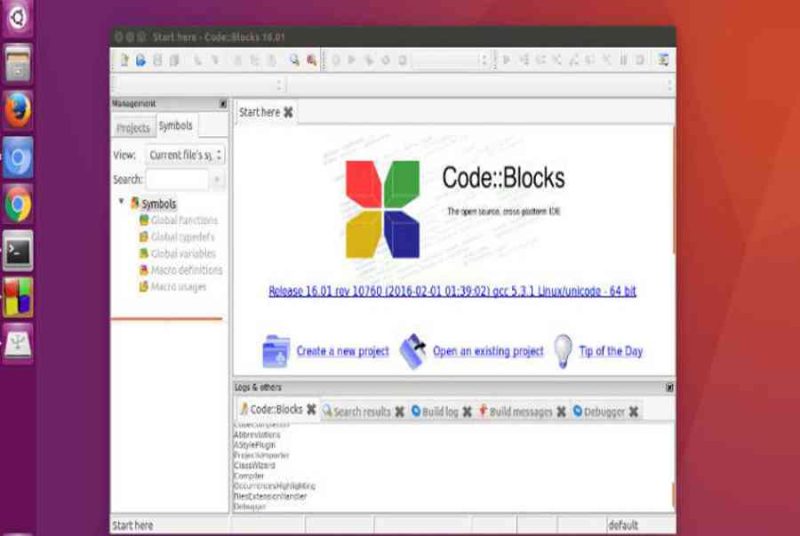Click the Step out debug icon
800x536 pixels.
click(573, 60)
